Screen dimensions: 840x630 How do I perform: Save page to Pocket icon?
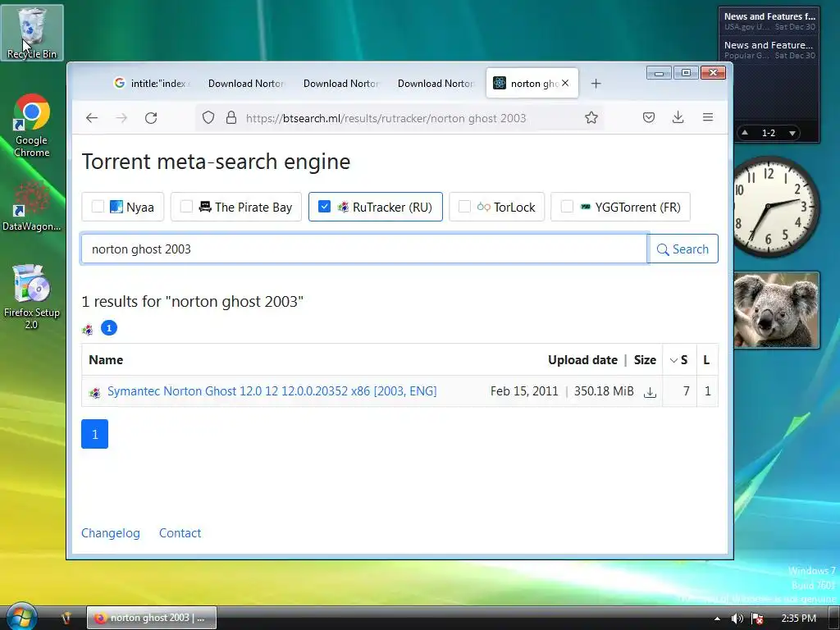click(649, 117)
